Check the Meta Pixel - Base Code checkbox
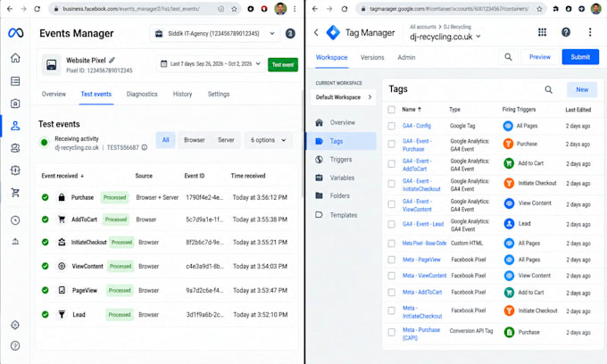The image size is (607, 364). [391, 244]
